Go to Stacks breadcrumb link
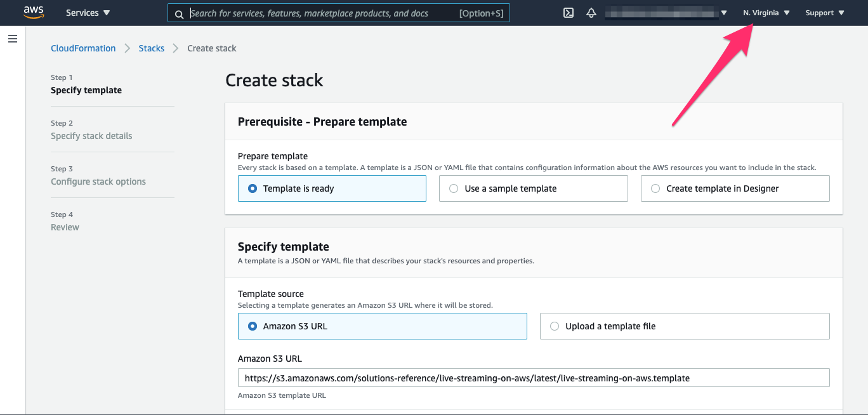Screen dimensions: 868x415 tap(152, 48)
